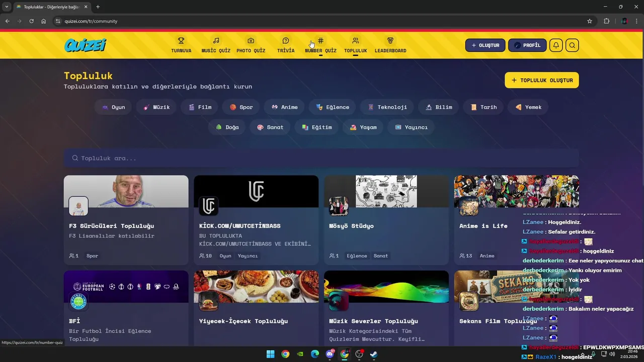
Task: Click the header search magnifier icon
Action: (572, 45)
